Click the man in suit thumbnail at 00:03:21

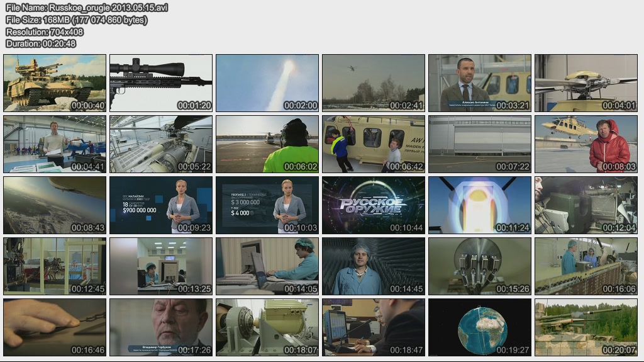(480, 83)
